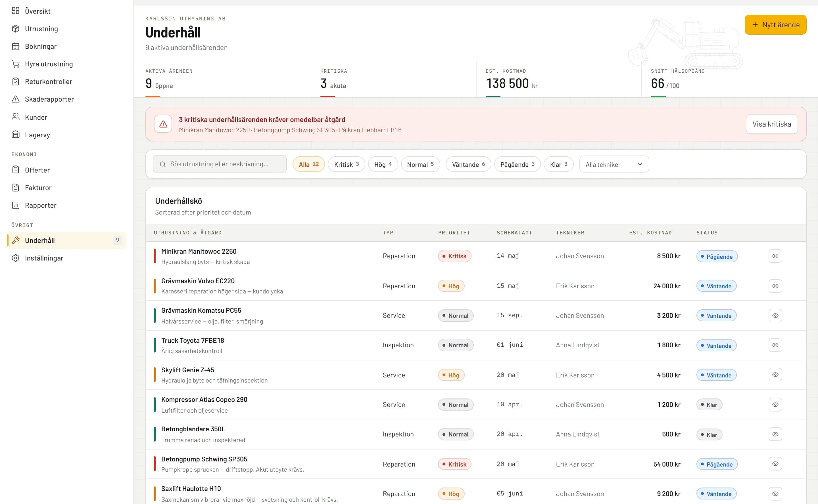Screen dimensions: 818x504
Task: Click the Utrustning box icon
Action: [x=15, y=29]
